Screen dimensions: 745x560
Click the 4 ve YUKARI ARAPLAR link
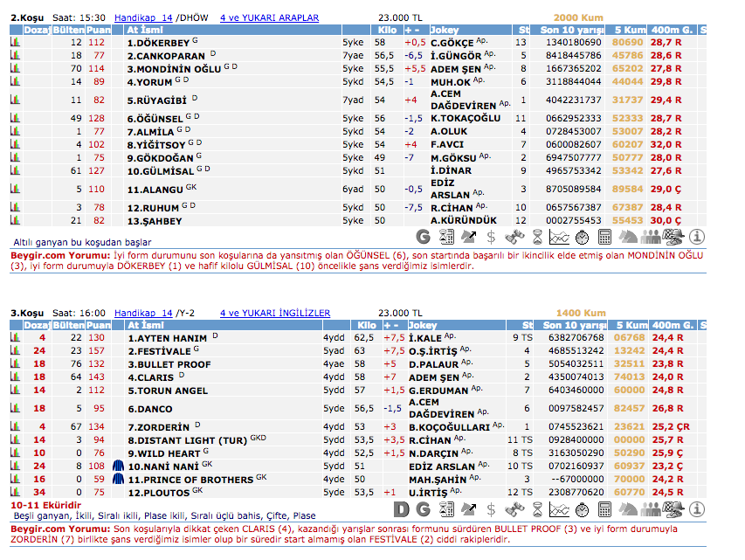pos(269,17)
